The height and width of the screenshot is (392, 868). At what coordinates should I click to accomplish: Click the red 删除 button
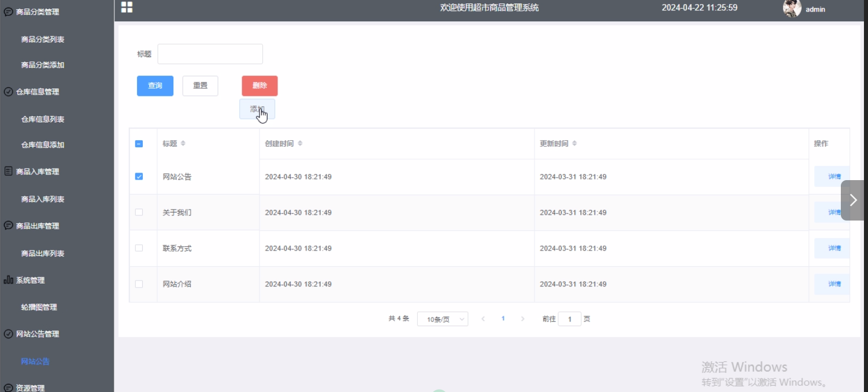click(259, 85)
